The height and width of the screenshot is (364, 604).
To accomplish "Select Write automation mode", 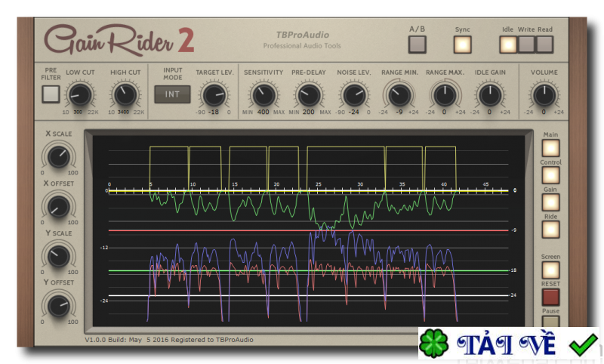I will 526,44.
